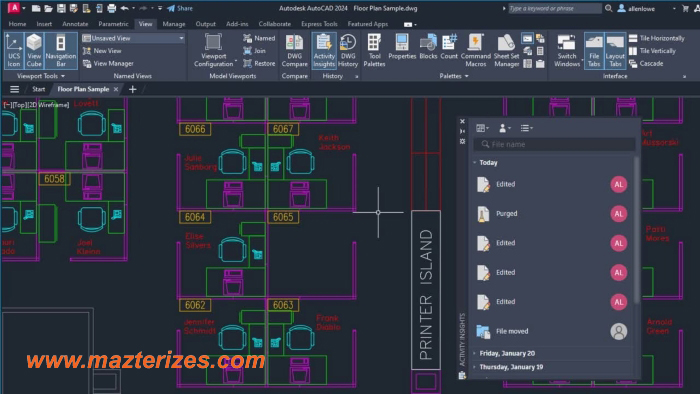Toggle the View Cube display

(x=34, y=50)
